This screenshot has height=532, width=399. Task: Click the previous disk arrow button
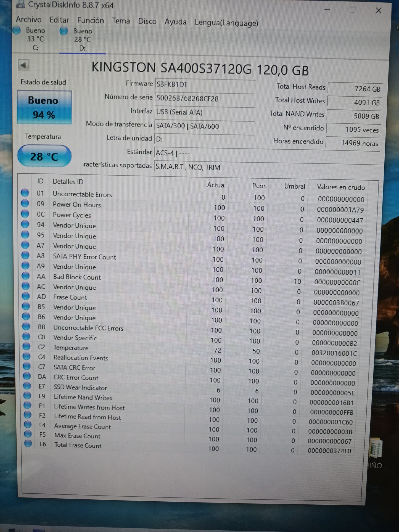click(23, 65)
